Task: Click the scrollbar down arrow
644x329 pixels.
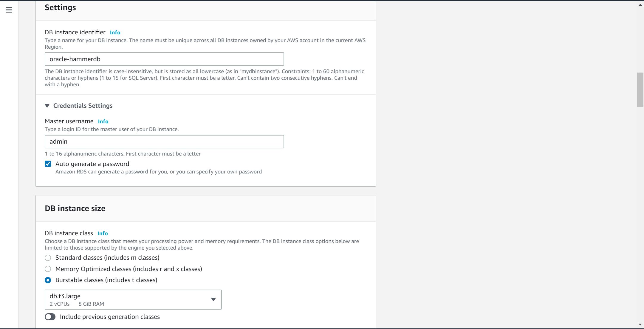Action: pos(640,325)
